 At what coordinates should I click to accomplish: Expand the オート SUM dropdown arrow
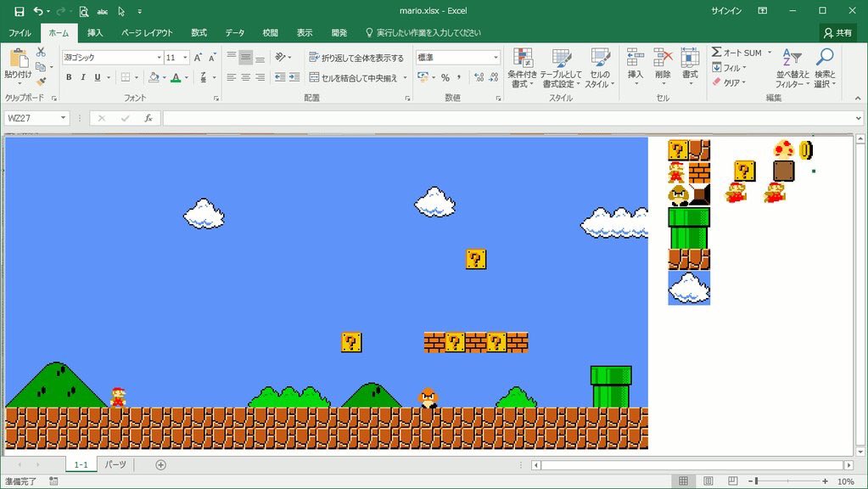click(x=770, y=53)
